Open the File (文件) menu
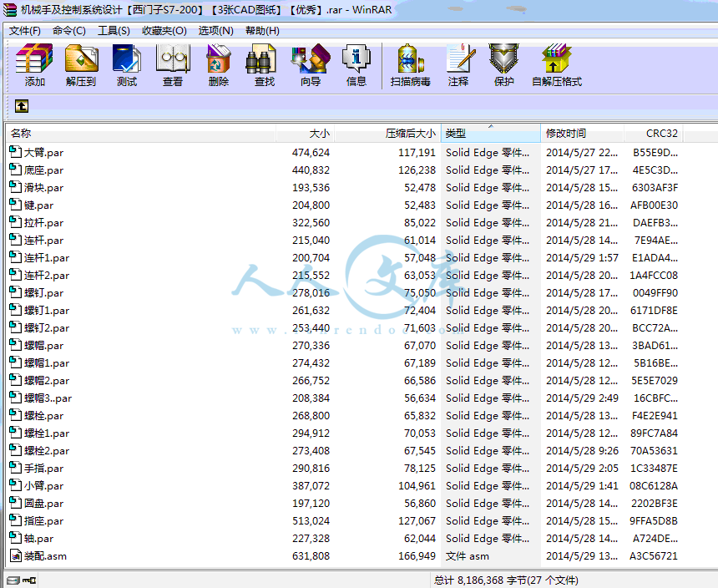Screen dimensions: 718x588 click(x=25, y=31)
